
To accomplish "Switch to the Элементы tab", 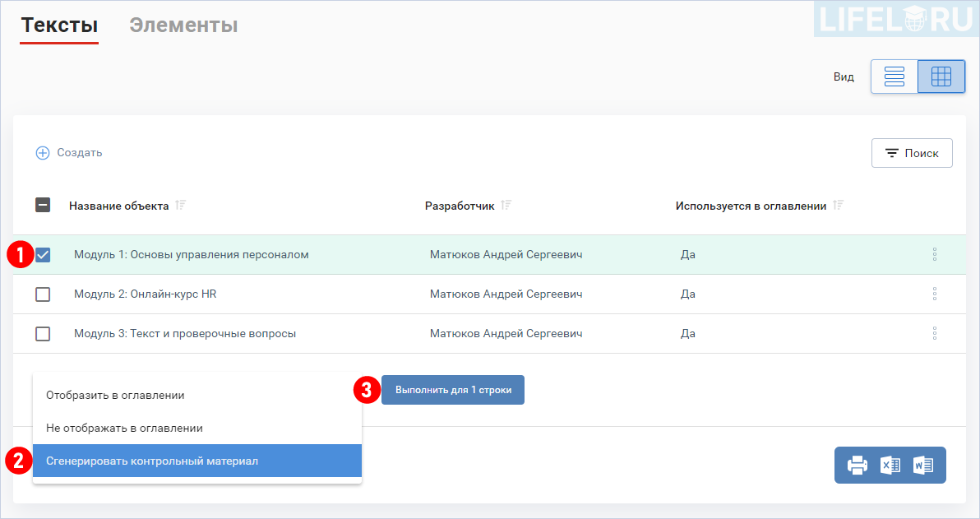I will pos(183,25).
